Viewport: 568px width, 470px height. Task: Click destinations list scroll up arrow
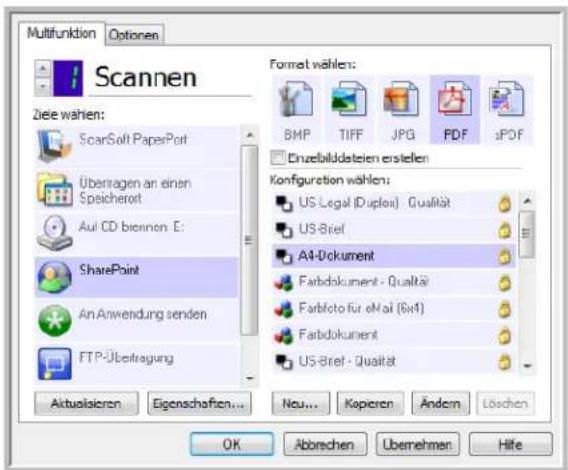point(249,135)
